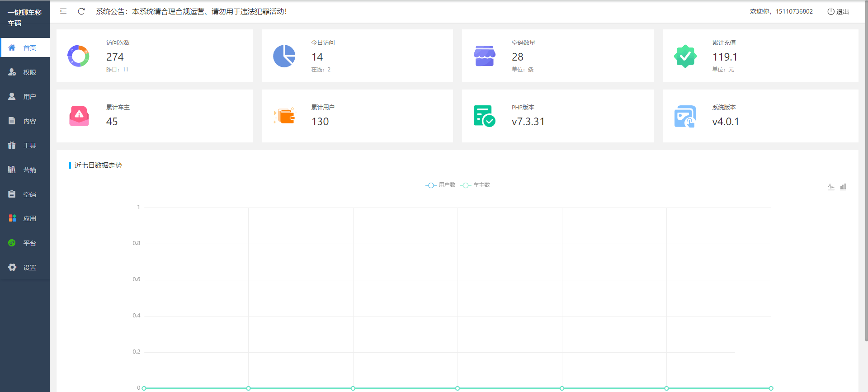This screenshot has height=392, width=868.
Task: Click the 近七日数据走势 chart heading
Action: tap(98, 165)
